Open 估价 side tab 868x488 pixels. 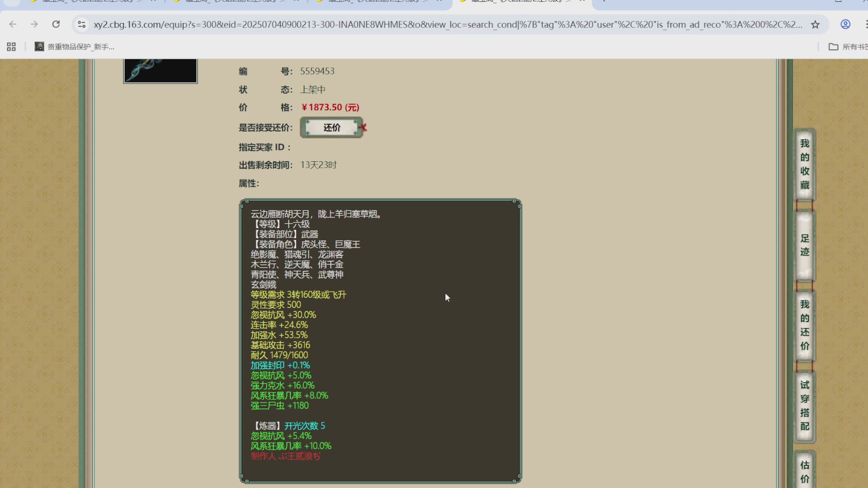[805, 471]
